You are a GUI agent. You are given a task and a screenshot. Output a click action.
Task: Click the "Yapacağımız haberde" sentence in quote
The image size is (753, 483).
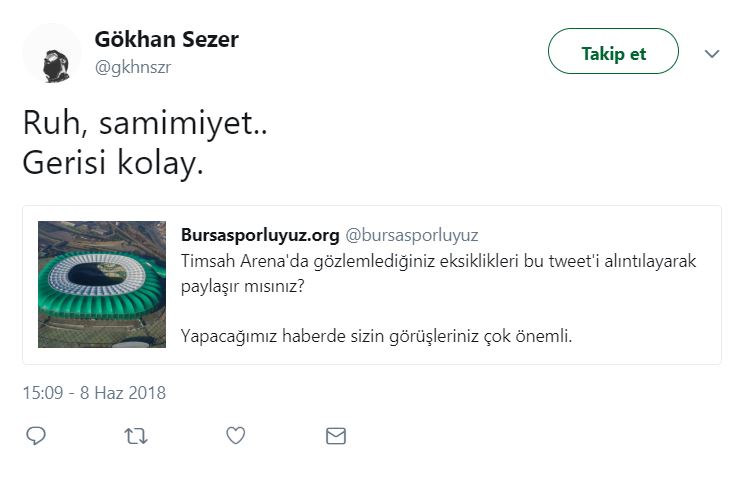(376, 335)
